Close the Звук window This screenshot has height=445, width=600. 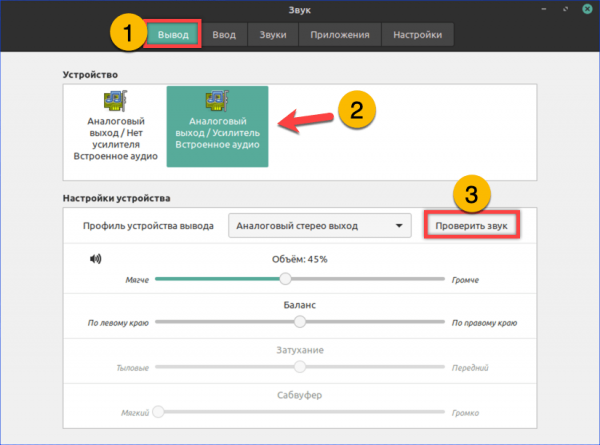(x=587, y=9)
